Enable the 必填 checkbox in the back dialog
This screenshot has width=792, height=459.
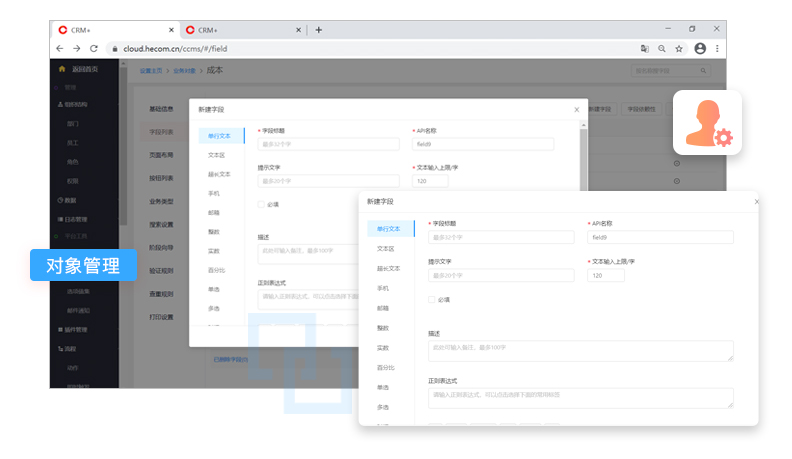pyautogui.click(x=262, y=204)
